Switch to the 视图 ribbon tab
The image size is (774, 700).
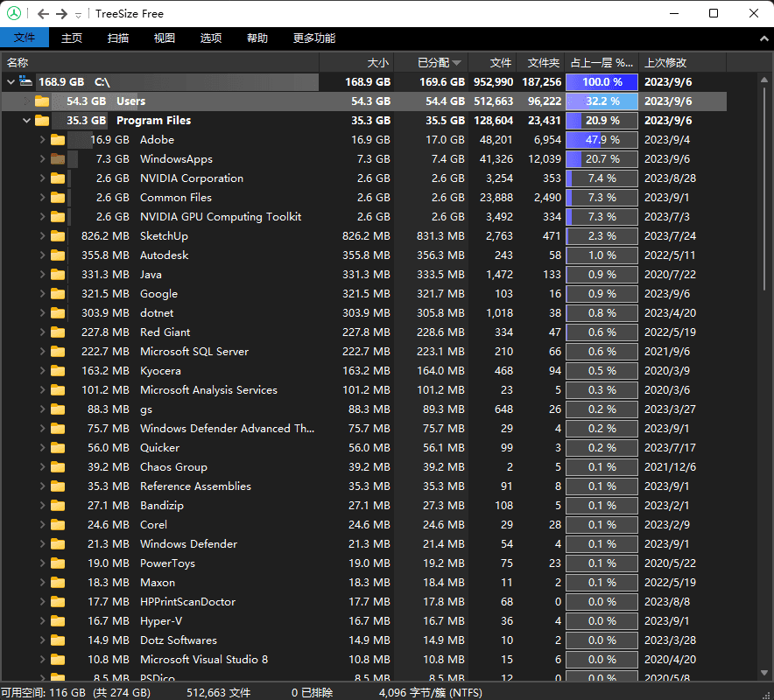tap(165, 38)
